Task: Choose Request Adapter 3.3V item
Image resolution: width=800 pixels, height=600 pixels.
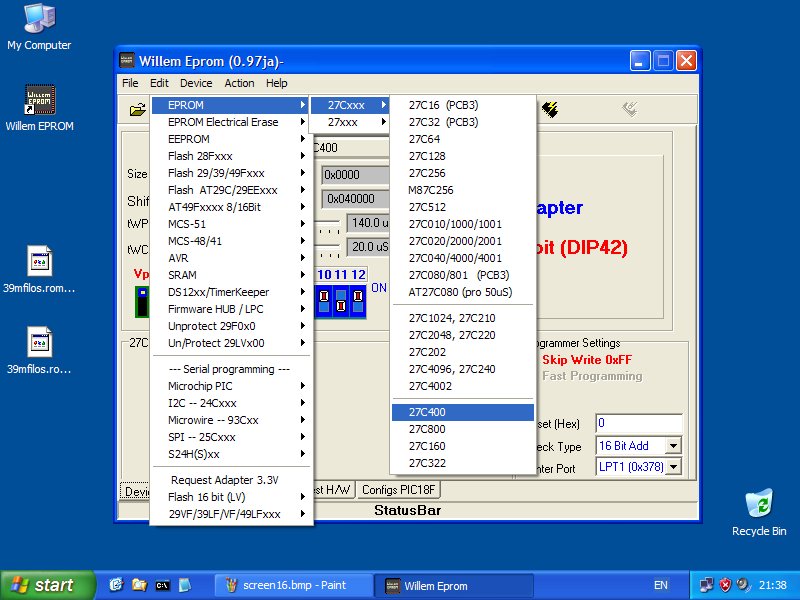Action: click(232, 480)
